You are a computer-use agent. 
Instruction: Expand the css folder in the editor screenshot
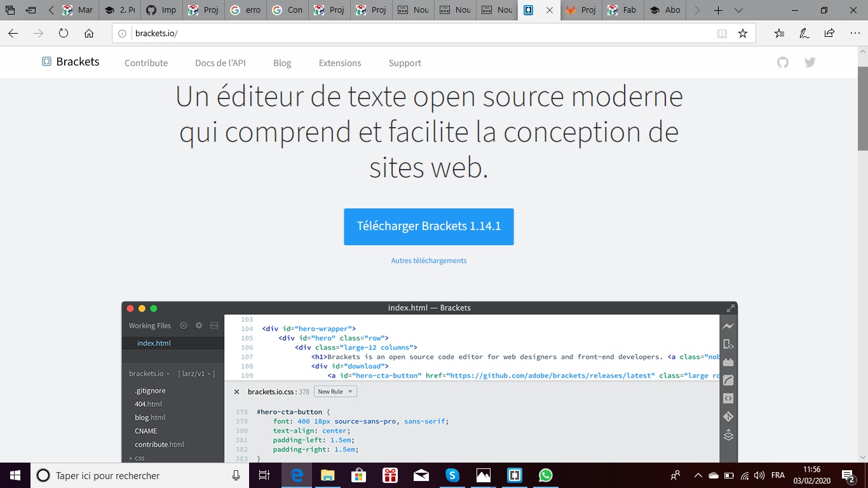click(137, 458)
